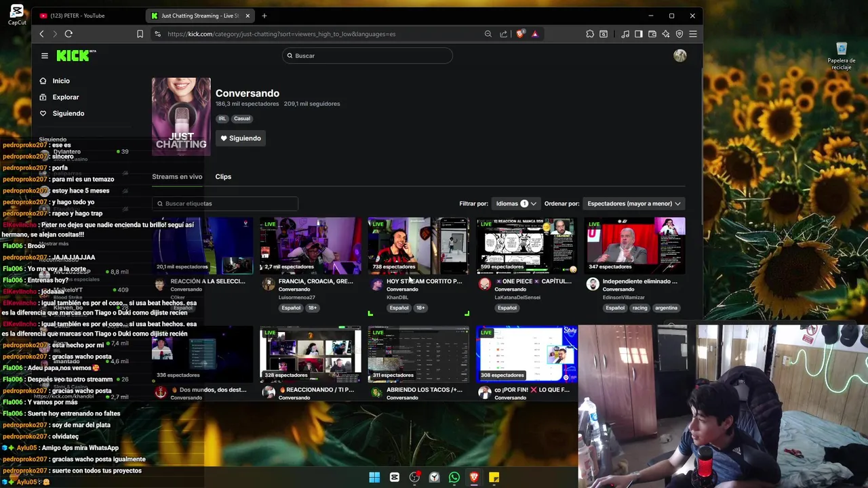Open the Kick hamburger sidebar menu
Viewport: 868px width, 488px height.
coord(45,56)
